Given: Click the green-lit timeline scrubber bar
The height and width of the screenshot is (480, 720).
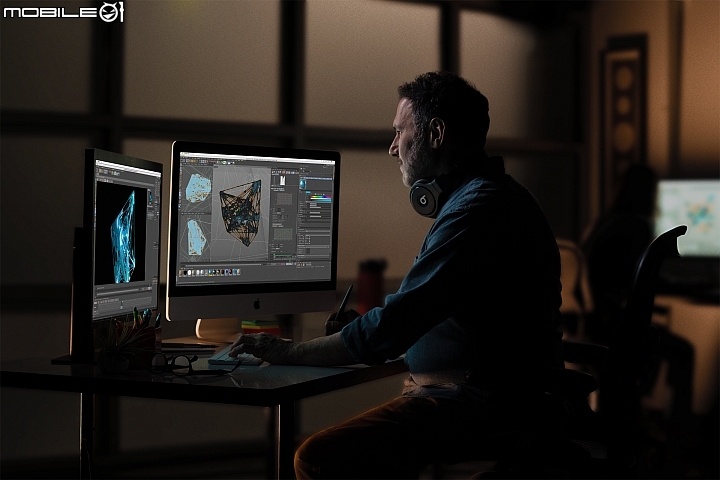Looking at the screenshot, I should point(283,256).
